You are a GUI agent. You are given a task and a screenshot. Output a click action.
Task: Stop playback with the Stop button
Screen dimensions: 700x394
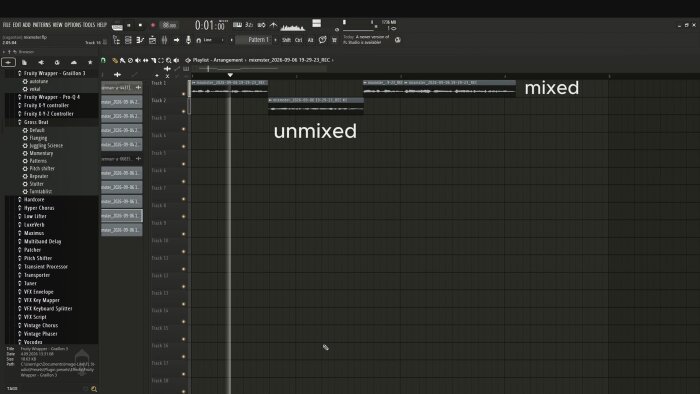coord(140,25)
